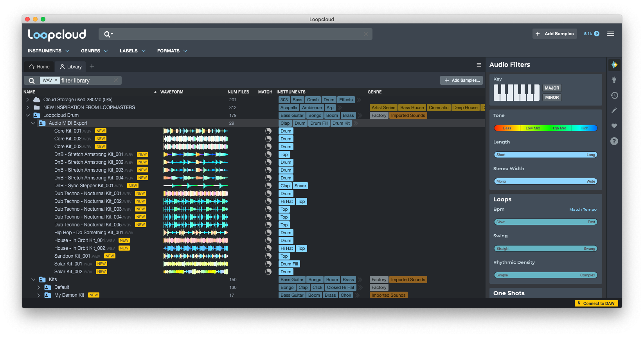Image resolution: width=644 pixels, height=337 pixels.
Task: Toggle the MINOR key filter
Action: click(x=552, y=97)
